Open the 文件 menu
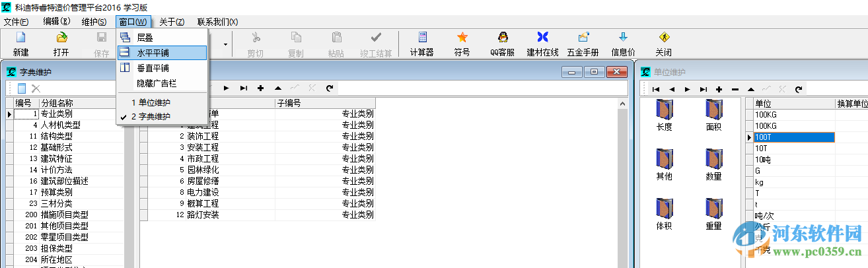 (16, 22)
